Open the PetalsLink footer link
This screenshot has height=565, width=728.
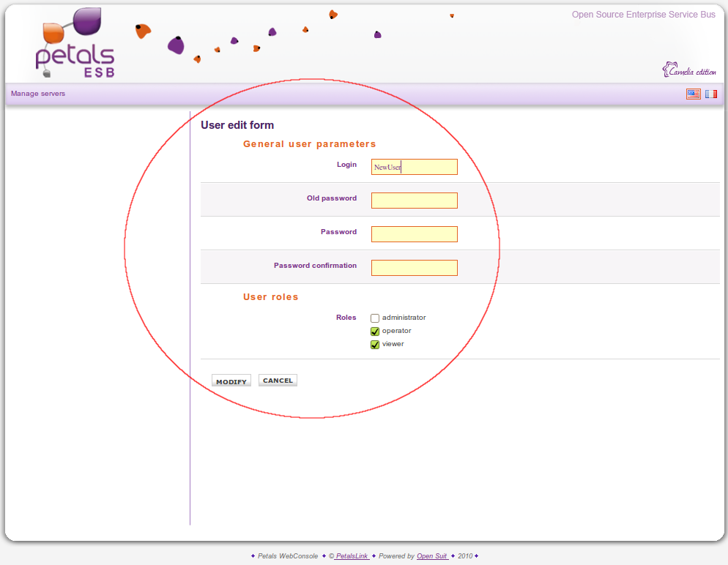pos(352,556)
